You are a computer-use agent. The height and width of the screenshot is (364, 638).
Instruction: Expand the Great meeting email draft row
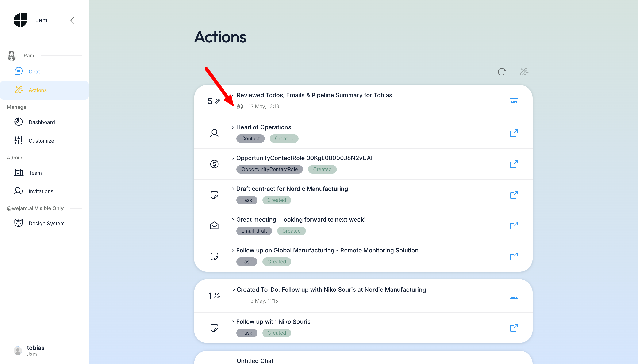pos(233,220)
